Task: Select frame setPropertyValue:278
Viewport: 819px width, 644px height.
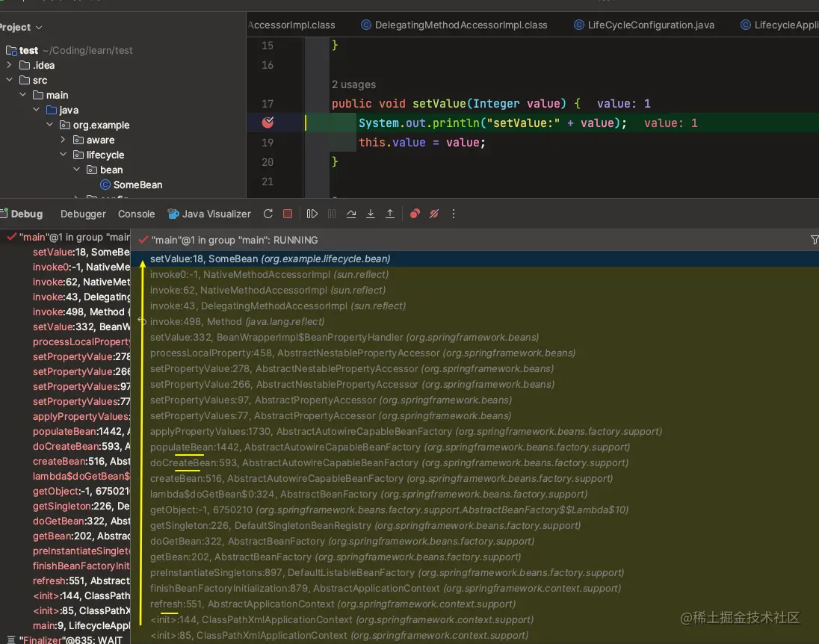Action: (475, 368)
